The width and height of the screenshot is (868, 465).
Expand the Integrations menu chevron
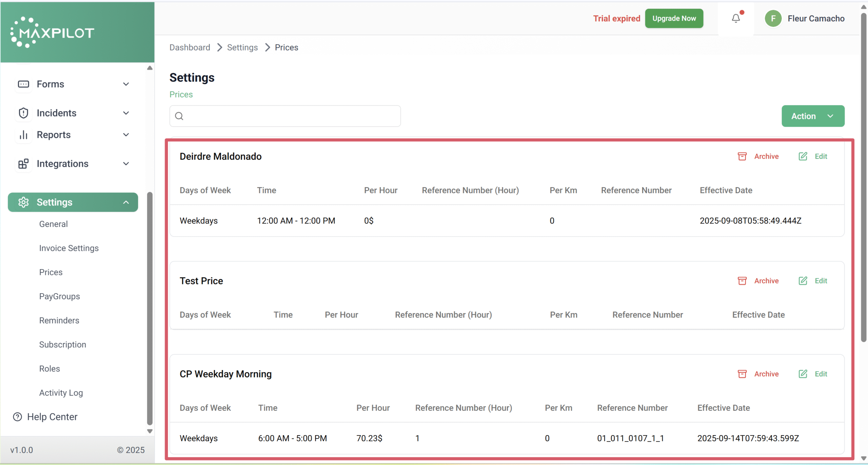coord(126,164)
